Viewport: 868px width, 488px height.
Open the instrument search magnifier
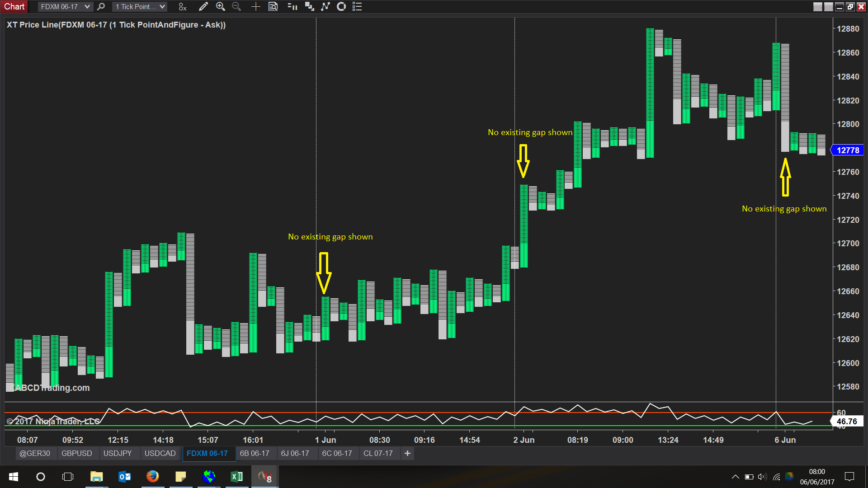click(101, 7)
